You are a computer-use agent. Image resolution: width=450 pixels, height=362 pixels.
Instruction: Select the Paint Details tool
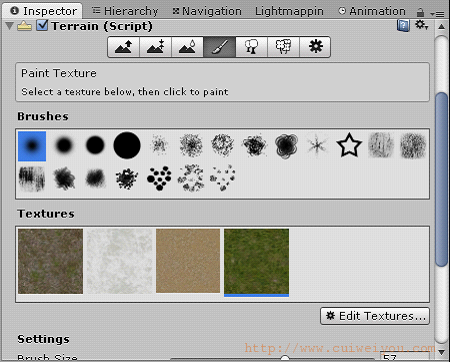284,47
